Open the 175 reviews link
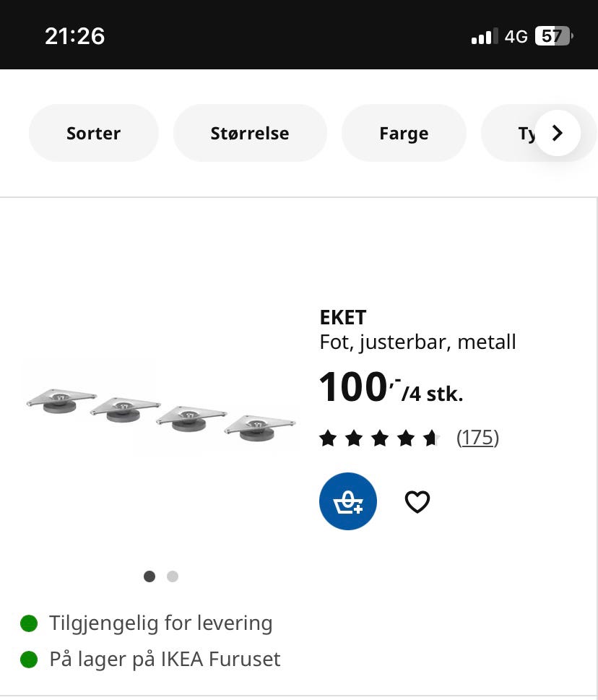598x700 pixels. pos(477,437)
